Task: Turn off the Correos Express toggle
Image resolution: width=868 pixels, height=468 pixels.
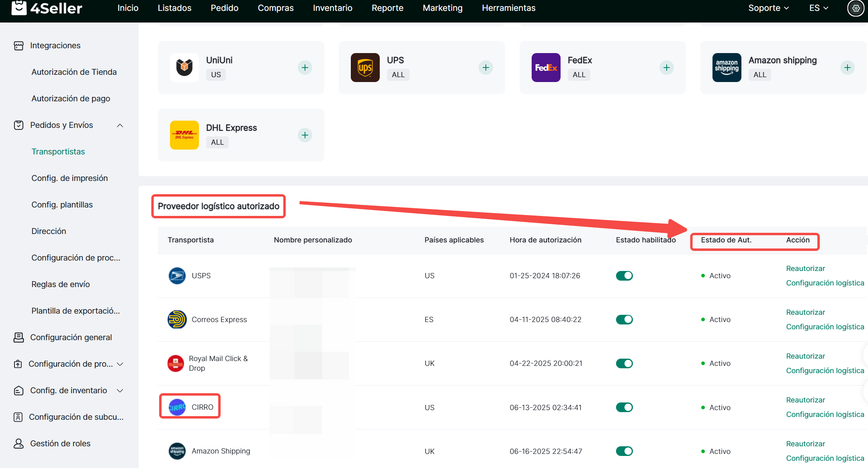Action: [x=624, y=320]
